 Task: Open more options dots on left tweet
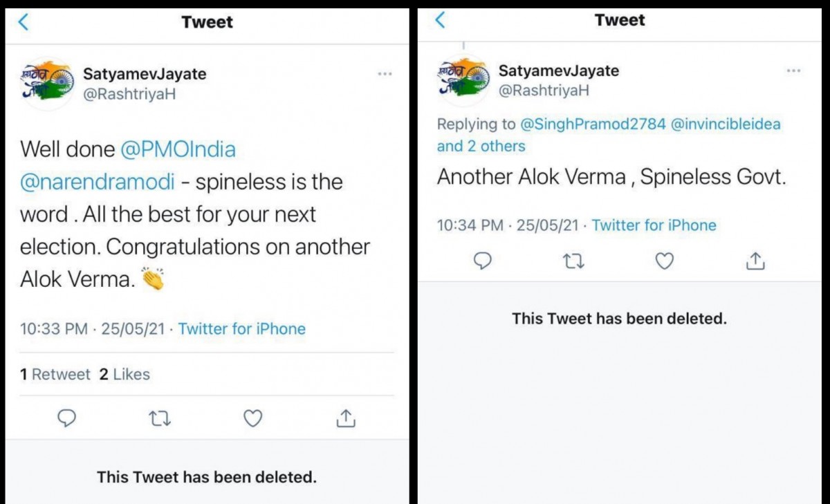coord(385,74)
